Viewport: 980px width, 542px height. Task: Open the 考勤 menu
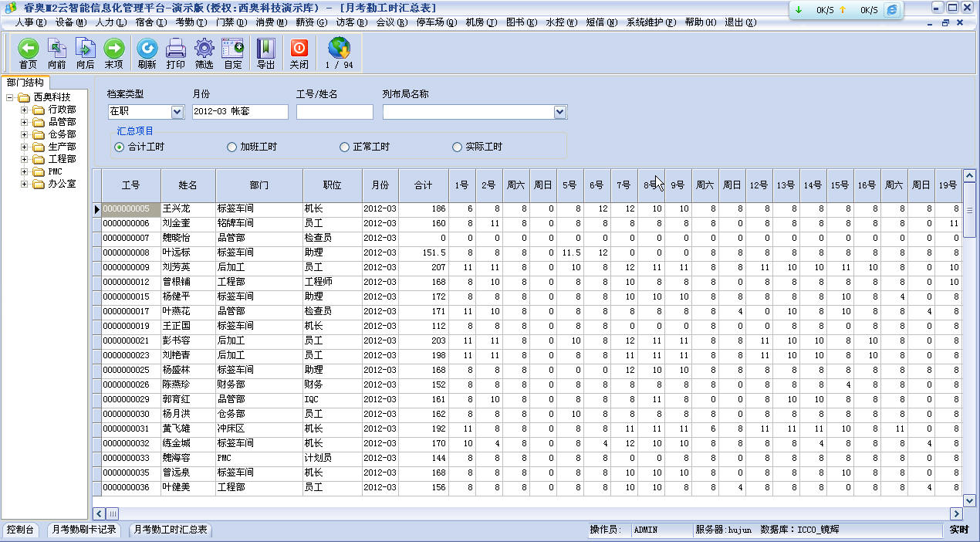pos(191,22)
